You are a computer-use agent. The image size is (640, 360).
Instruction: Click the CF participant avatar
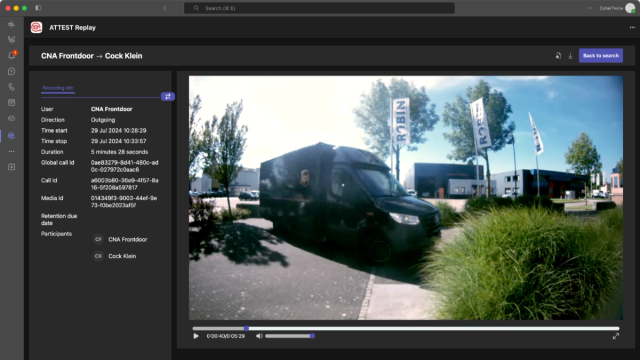[98, 240]
